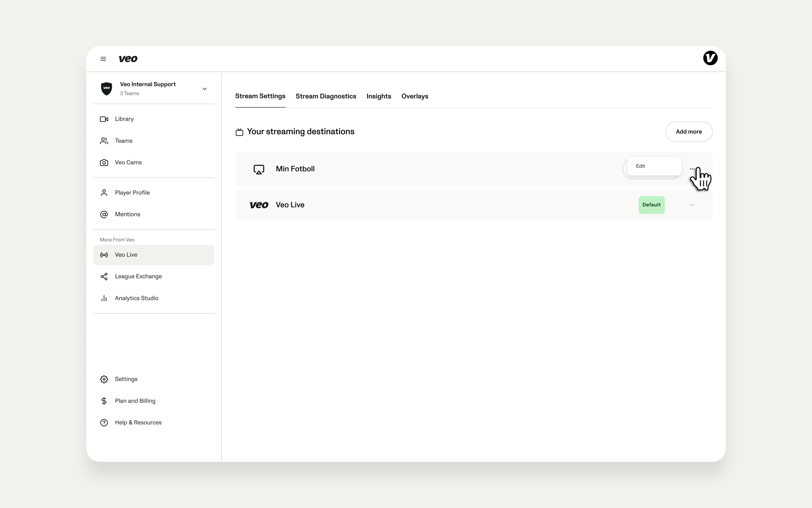
Task: Select the Min Fotboll streaming destination row
Action: [474, 169]
